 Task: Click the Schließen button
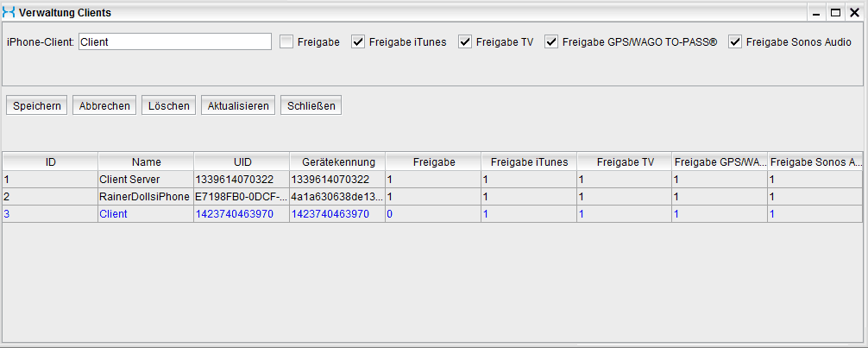coord(311,105)
